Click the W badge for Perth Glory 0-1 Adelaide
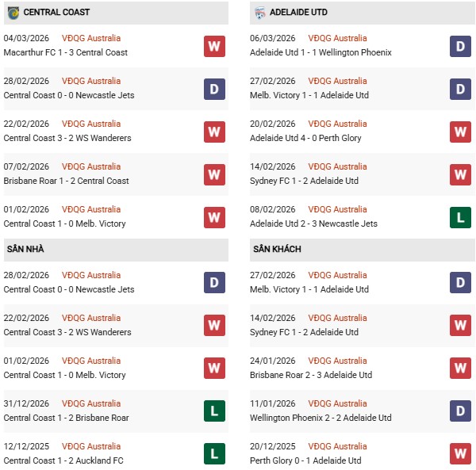 460,454
